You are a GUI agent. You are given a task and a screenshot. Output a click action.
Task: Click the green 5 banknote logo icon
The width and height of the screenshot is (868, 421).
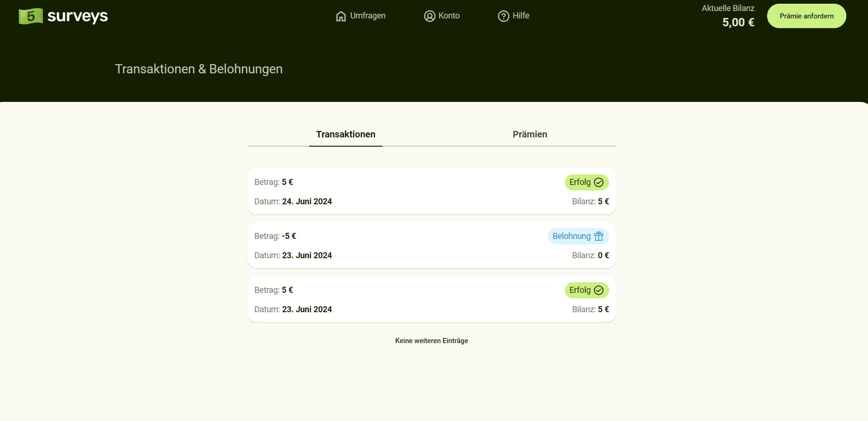pyautogui.click(x=31, y=16)
